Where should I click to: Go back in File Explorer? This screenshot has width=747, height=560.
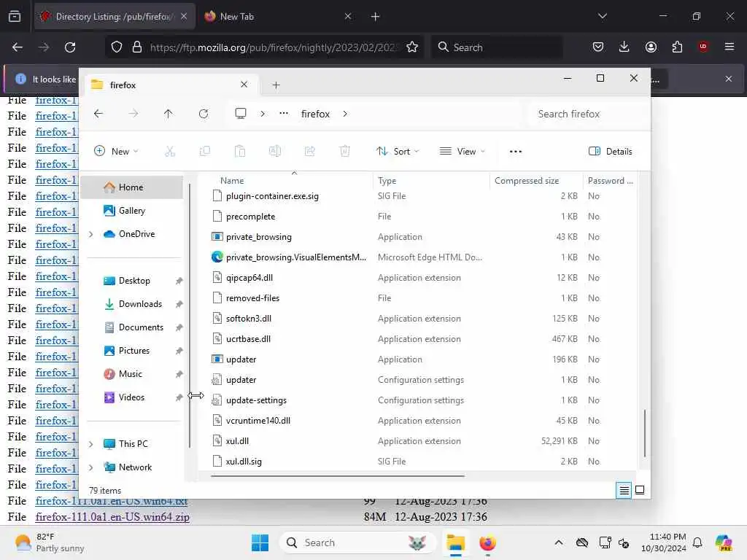(98, 114)
